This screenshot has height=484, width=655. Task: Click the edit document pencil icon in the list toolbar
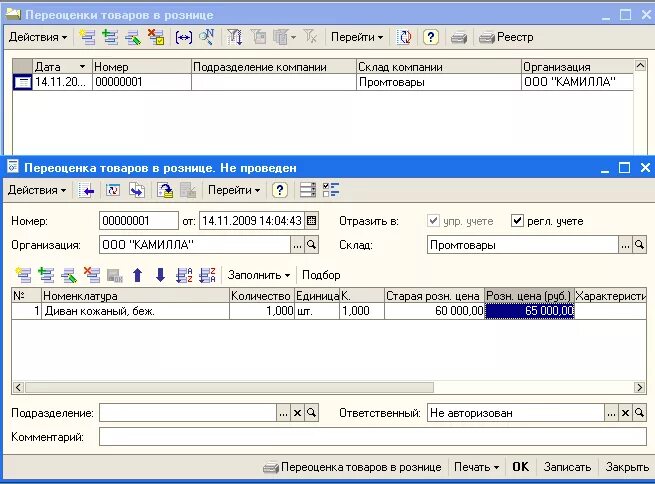pyautogui.click(x=133, y=37)
